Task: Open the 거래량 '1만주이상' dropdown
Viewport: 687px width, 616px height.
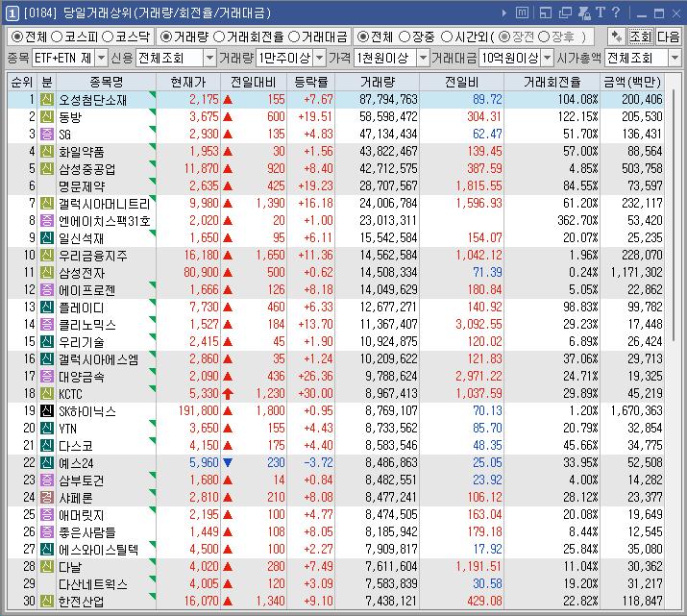Action: click(320, 58)
